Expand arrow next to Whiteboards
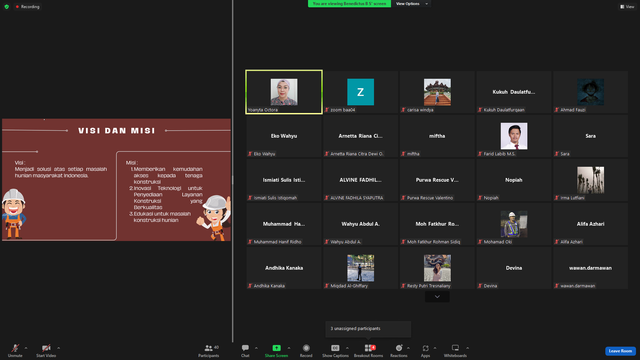Image resolution: width=640 pixels, height=360 pixels. tap(467, 348)
